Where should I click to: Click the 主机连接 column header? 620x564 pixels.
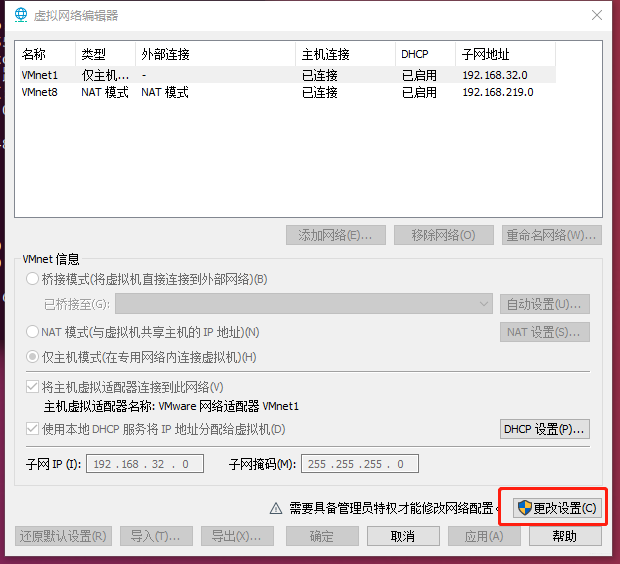tap(346, 54)
